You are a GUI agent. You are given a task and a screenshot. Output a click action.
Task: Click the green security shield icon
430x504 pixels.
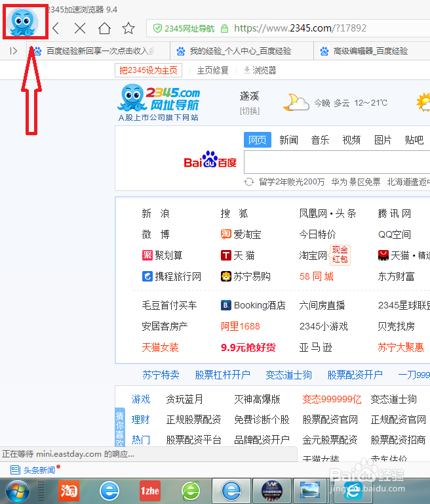coord(157,28)
